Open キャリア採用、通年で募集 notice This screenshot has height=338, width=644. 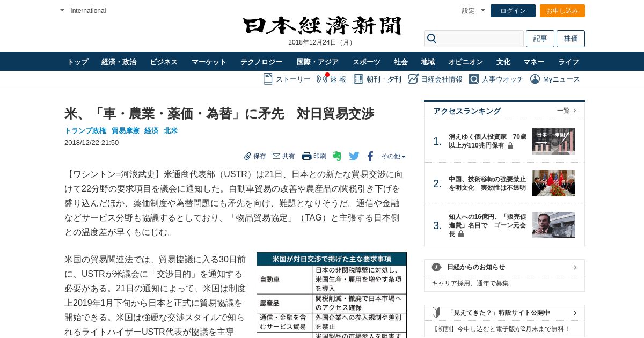(x=470, y=283)
